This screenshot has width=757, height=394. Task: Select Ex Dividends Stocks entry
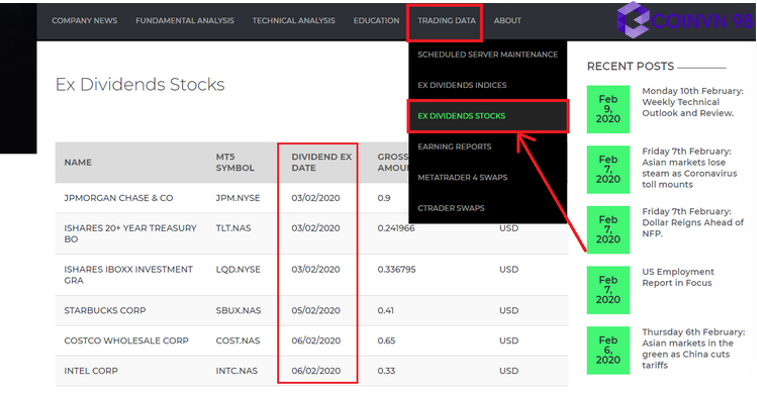(462, 116)
